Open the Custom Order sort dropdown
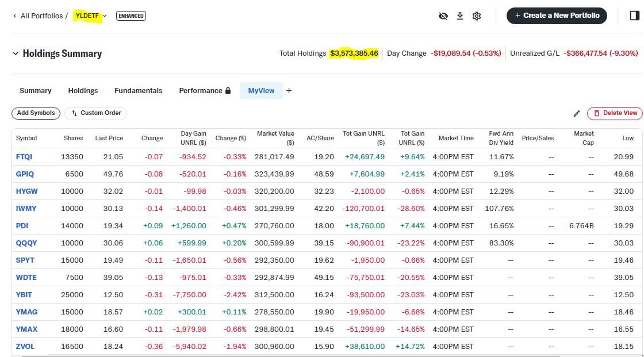The image size is (644, 357). click(95, 113)
